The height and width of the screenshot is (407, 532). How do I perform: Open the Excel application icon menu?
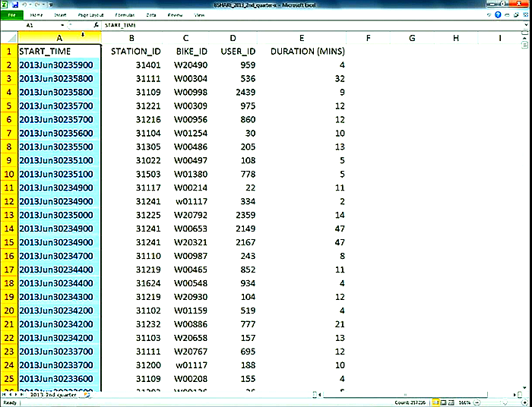tap(4, 5)
